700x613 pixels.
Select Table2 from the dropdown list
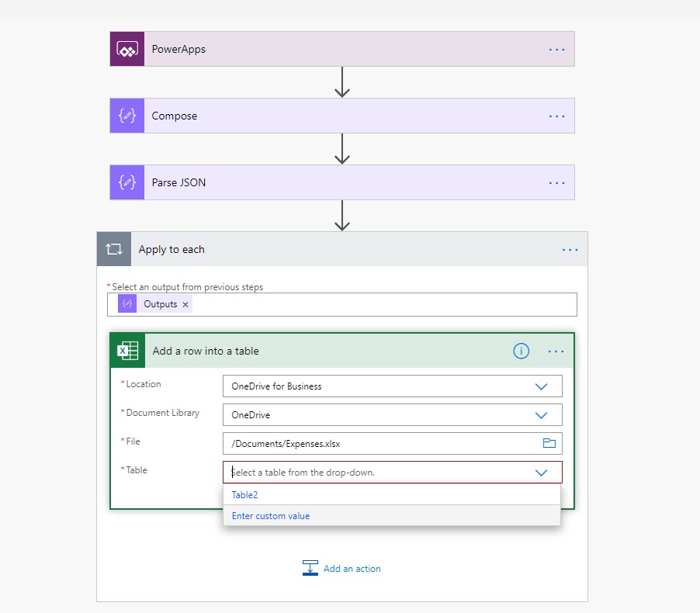point(245,494)
